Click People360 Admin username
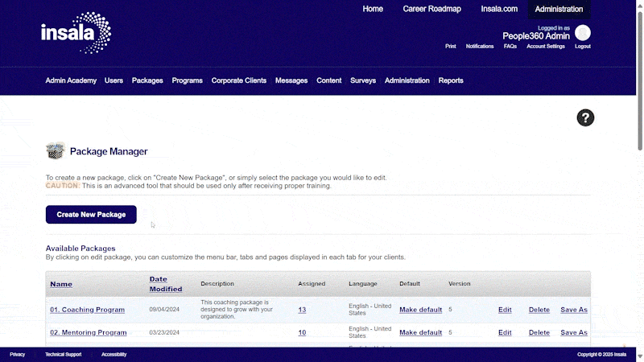The image size is (644, 362). point(536,36)
